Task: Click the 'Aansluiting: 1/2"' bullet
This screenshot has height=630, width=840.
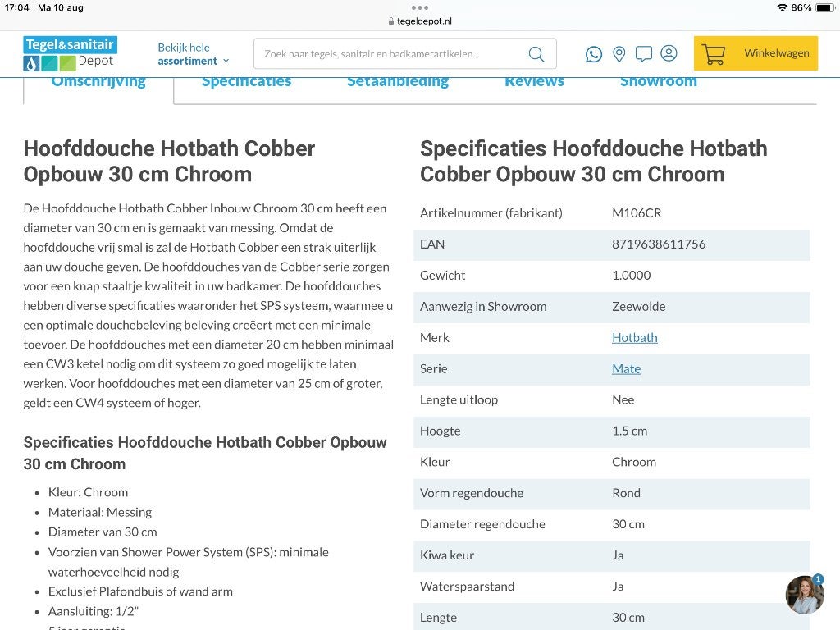Action: pyautogui.click(x=94, y=611)
